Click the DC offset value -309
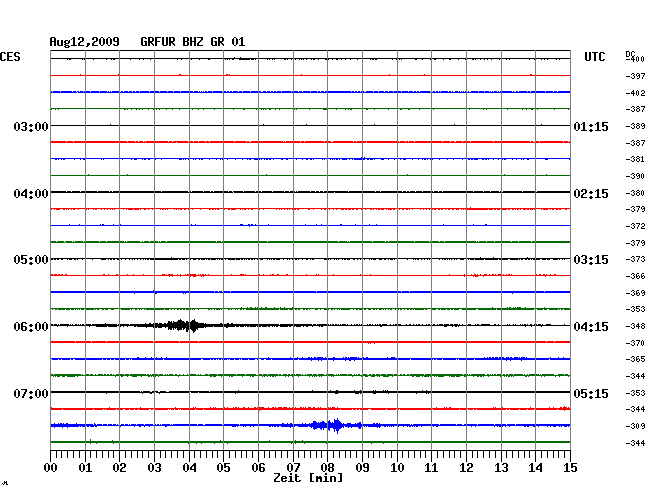This screenshot has width=650, height=494. 635,426
